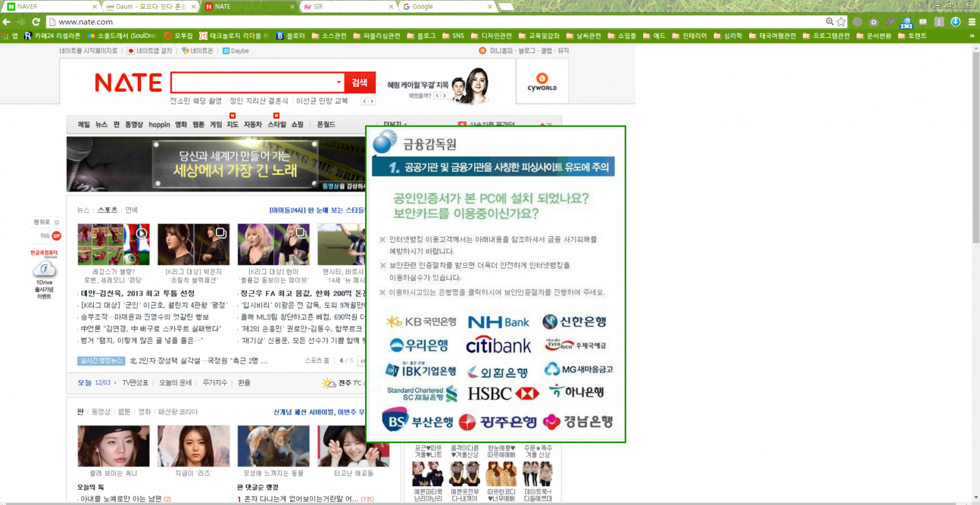Open the Chrome hamburger menu
Viewport: 980px width, 505px height.
pos(971,21)
